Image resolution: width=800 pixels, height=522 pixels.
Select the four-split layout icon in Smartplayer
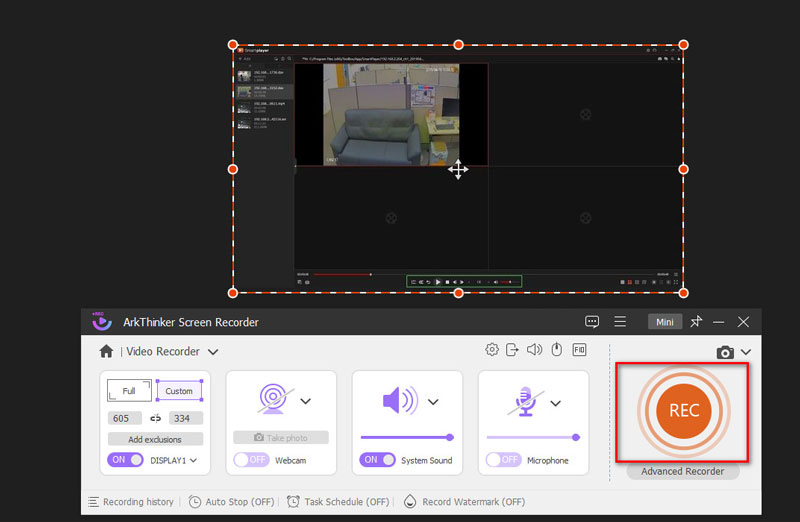tap(630, 282)
